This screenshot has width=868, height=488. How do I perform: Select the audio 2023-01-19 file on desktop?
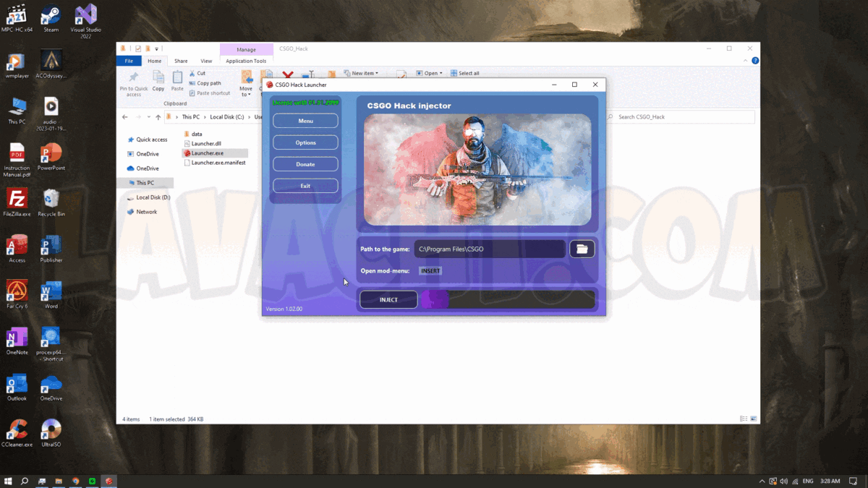point(51,114)
